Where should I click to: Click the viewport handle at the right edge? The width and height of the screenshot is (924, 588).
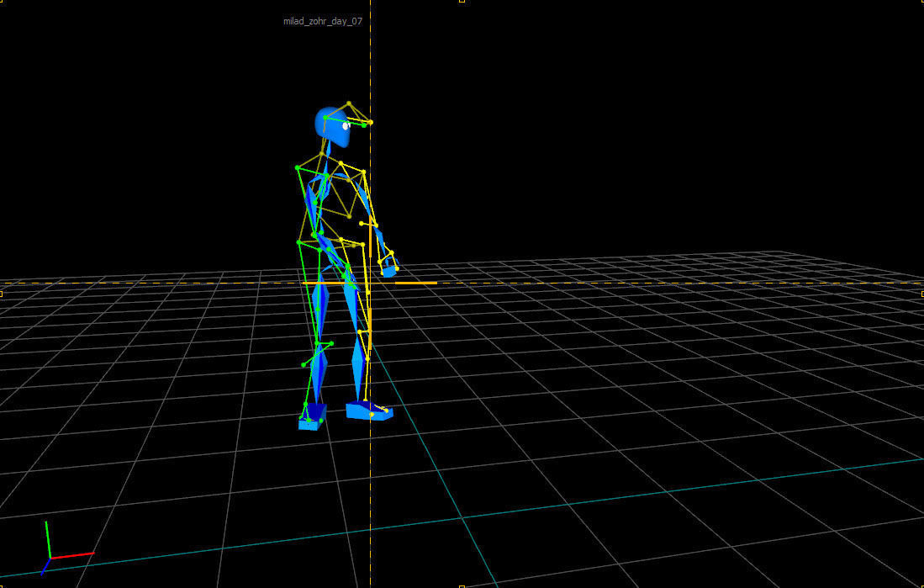pyautogui.click(x=921, y=293)
